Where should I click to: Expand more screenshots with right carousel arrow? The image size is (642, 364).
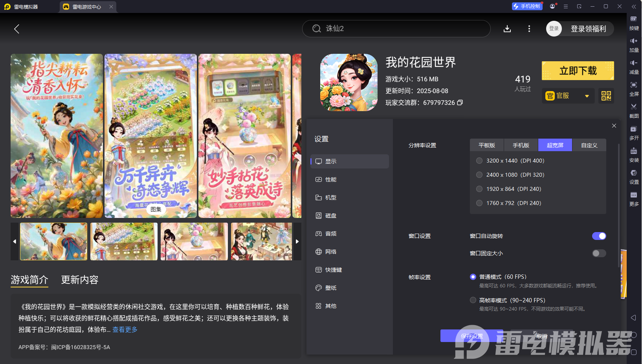coord(297,241)
